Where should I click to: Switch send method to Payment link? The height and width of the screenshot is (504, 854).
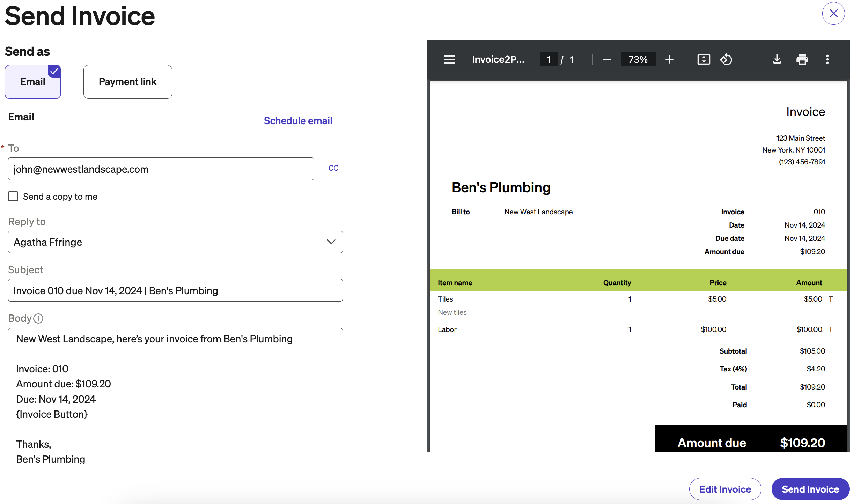pyautogui.click(x=127, y=82)
